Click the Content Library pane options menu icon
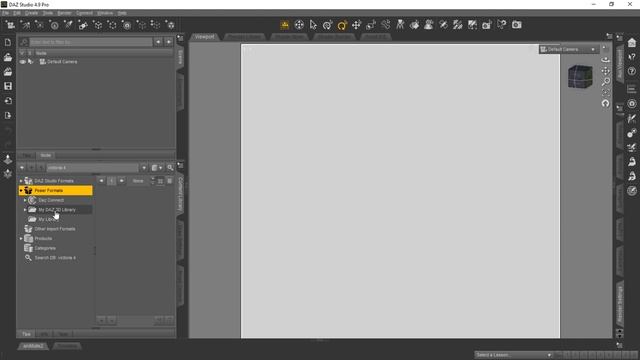This screenshot has width=640, height=360. pyautogui.click(x=180, y=165)
